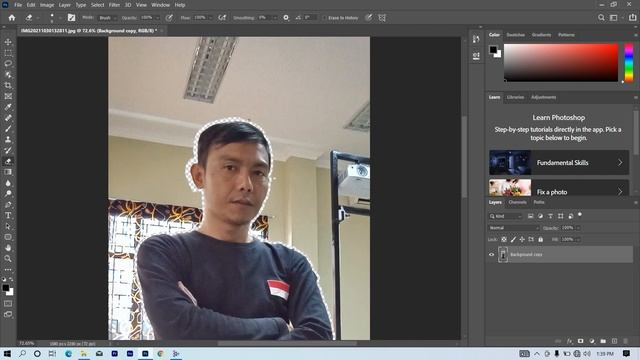This screenshot has height=360, width=640.
Task: Click inside the color picker field
Action: click(561, 62)
